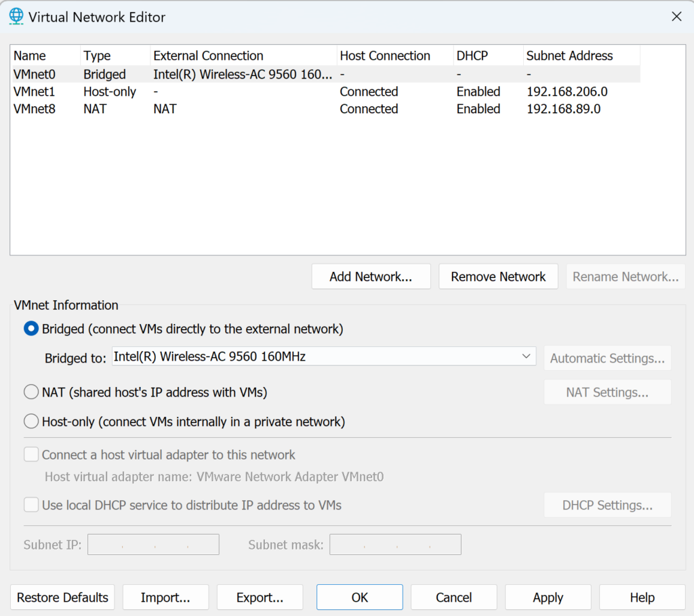
Task: Click the Type column header
Action: point(115,56)
